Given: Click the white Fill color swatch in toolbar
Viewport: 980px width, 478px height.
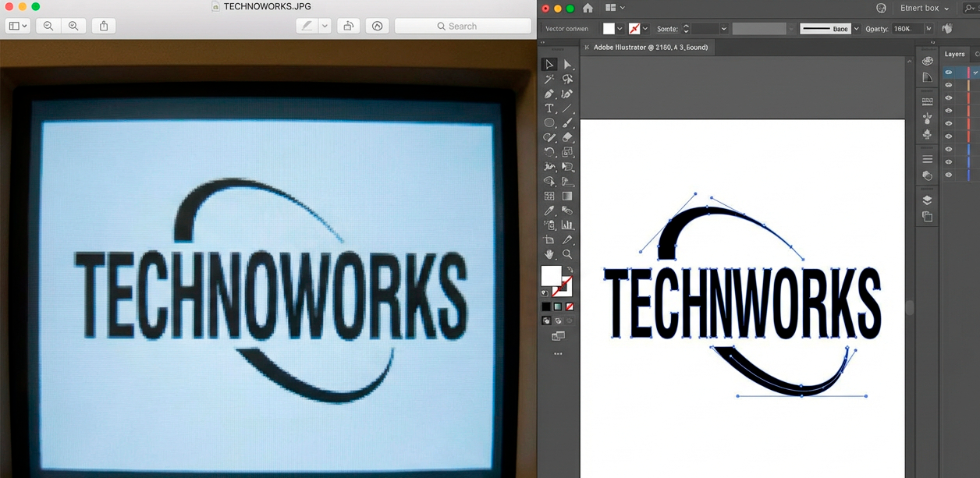Looking at the screenshot, I should 550,275.
